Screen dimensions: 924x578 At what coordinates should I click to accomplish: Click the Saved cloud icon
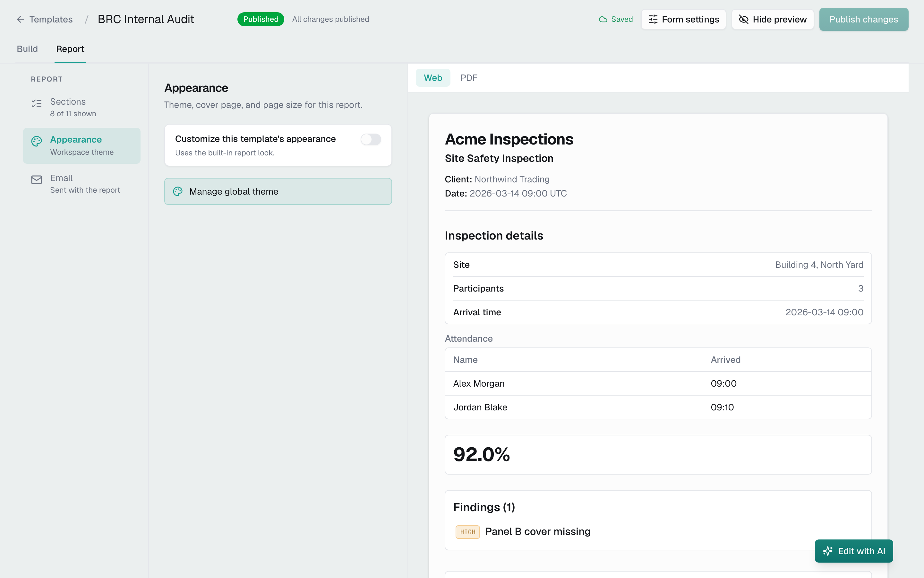pyautogui.click(x=603, y=19)
